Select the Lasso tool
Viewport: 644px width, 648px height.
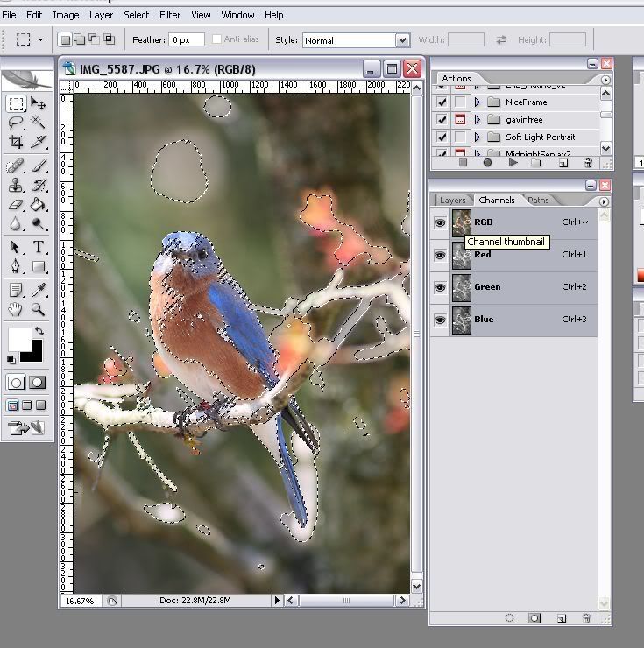(x=16, y=123)
